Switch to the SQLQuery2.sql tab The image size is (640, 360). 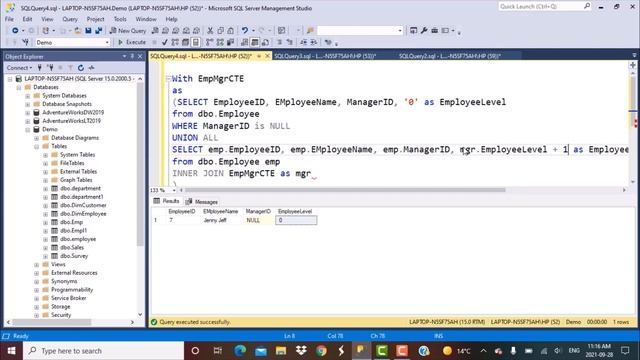point(449,56)
